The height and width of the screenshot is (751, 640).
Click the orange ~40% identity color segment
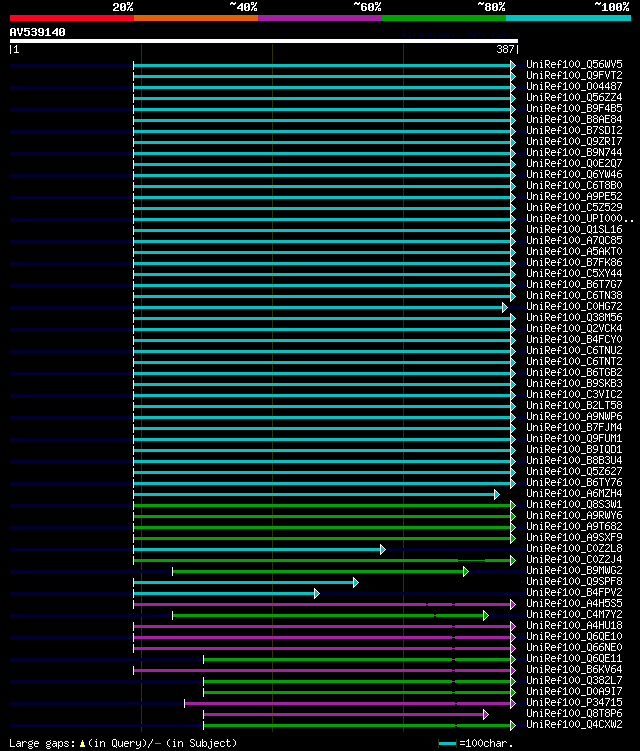pos(196,18)
